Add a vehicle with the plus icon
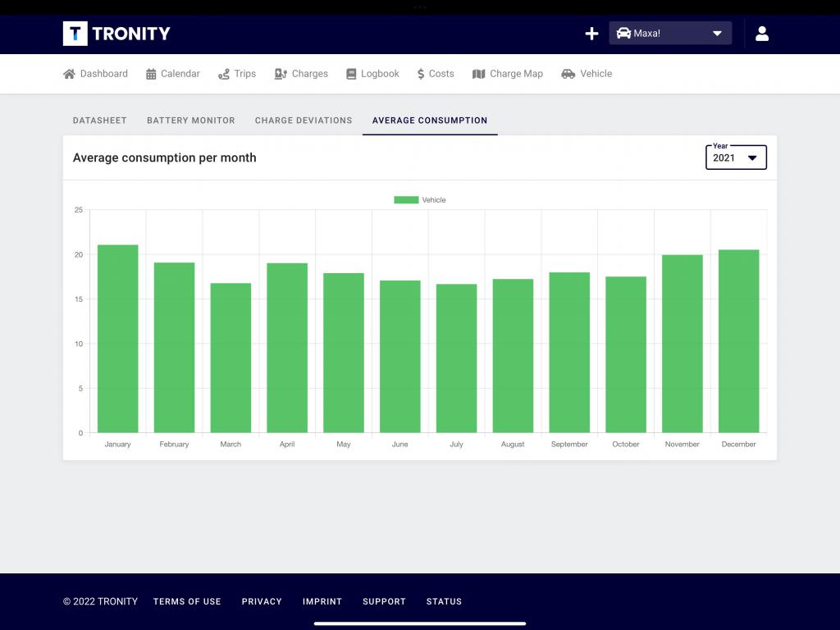The image size is (840, 630). pyautogui.click(x=591, y=34)
